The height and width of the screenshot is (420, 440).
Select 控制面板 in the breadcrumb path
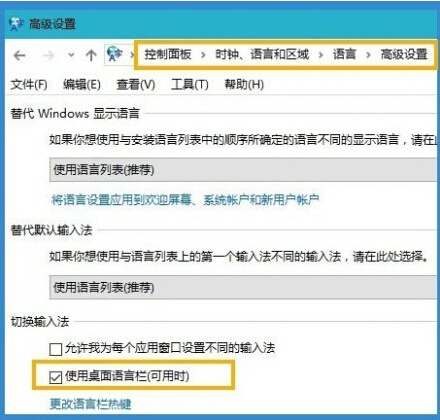168,54
